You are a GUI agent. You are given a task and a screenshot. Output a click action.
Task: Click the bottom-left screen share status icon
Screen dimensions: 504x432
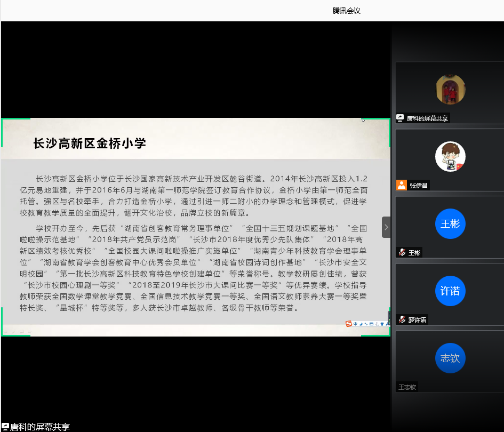5,427
